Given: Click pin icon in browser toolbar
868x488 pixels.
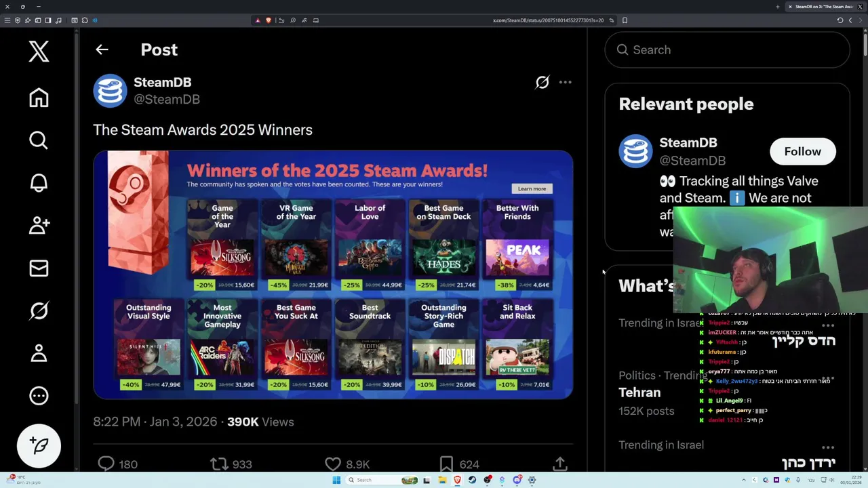Looking at the screenshot, I should (28, 20).
